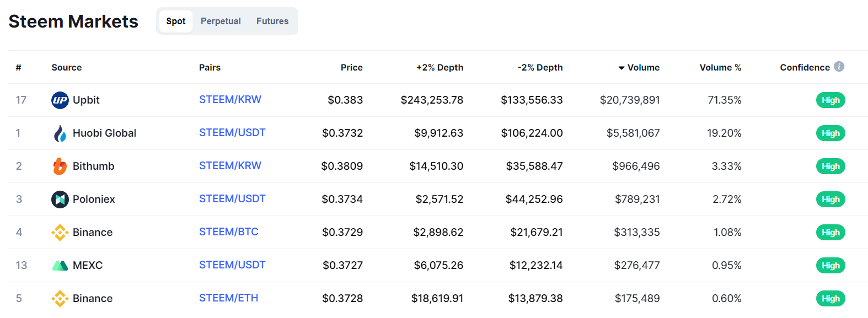
Task: Click the depth value $18,619.91
Action: point(437,299)
